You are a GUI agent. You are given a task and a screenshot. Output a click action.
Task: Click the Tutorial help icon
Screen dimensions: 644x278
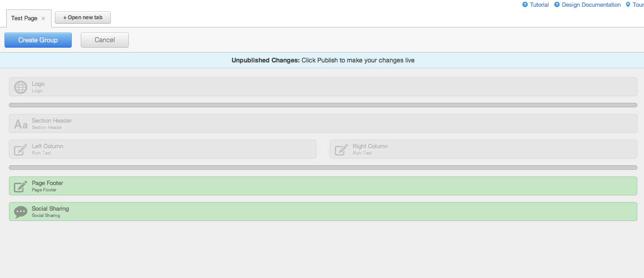[x=524, y=4]
